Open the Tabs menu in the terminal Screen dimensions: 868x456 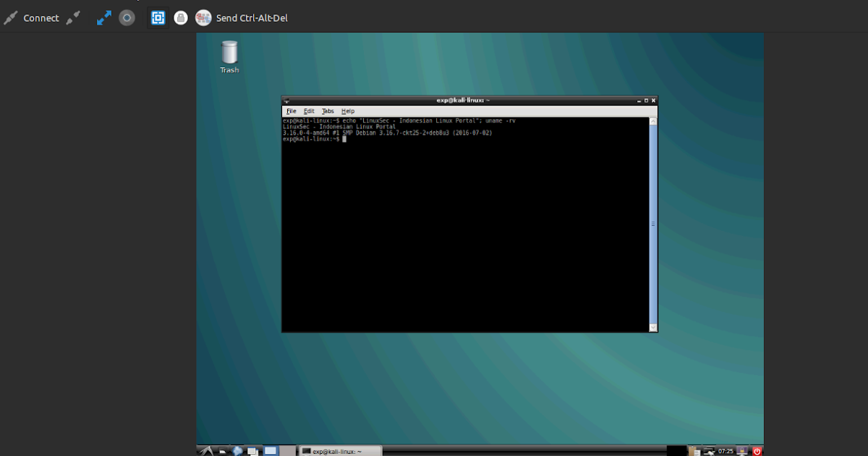[328, 111]
